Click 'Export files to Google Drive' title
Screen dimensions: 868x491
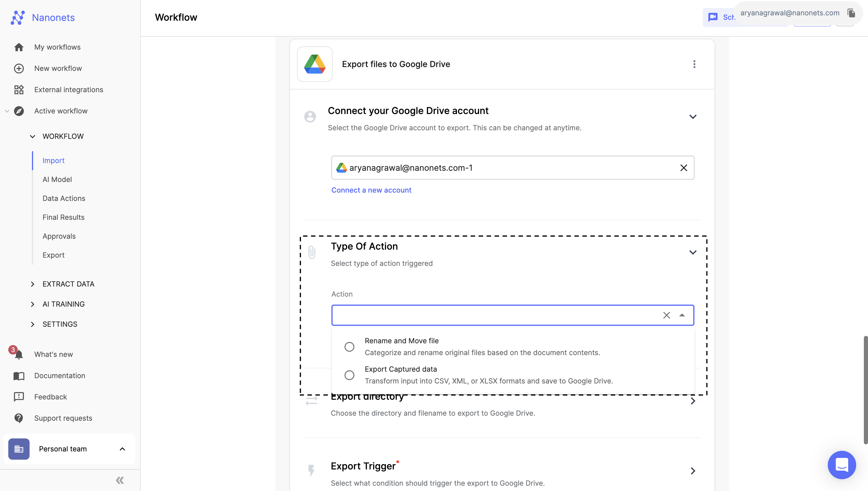click(396, 64)
